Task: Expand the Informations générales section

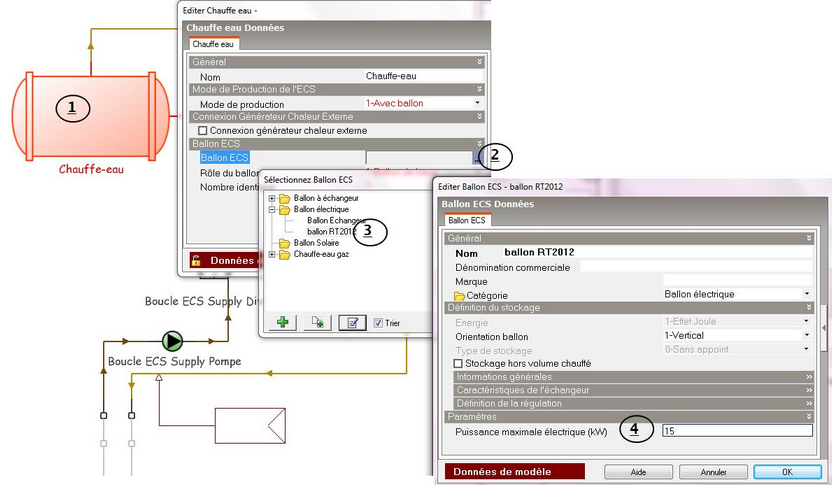Action: point(808,376)
